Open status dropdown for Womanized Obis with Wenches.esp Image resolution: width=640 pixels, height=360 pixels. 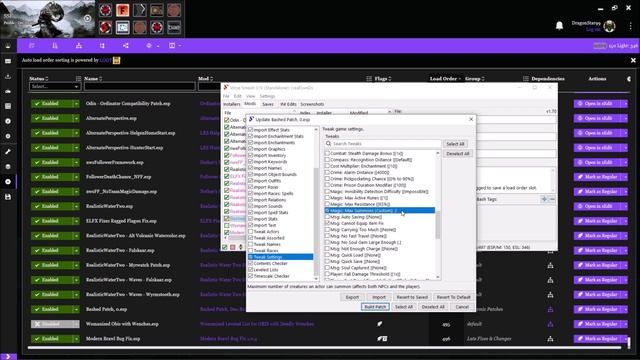(76, 324)
